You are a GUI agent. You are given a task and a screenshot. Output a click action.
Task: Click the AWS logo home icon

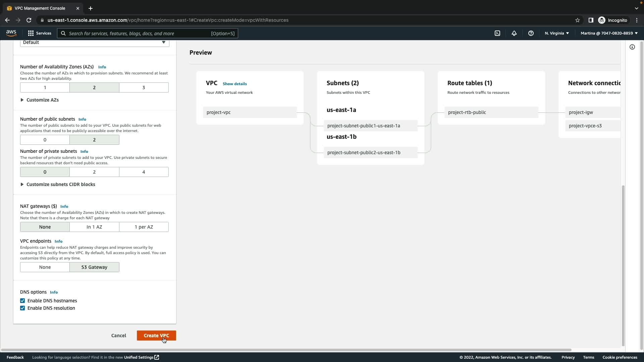click(11, 33)
